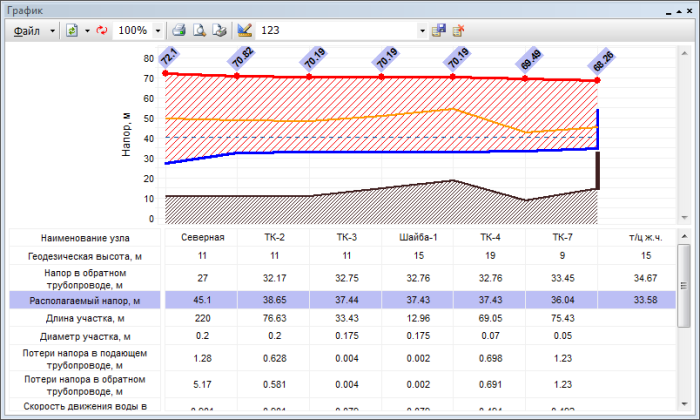Expand the arrow beside the refresh icon
700x420 pixels.
(x=86, y=31)
